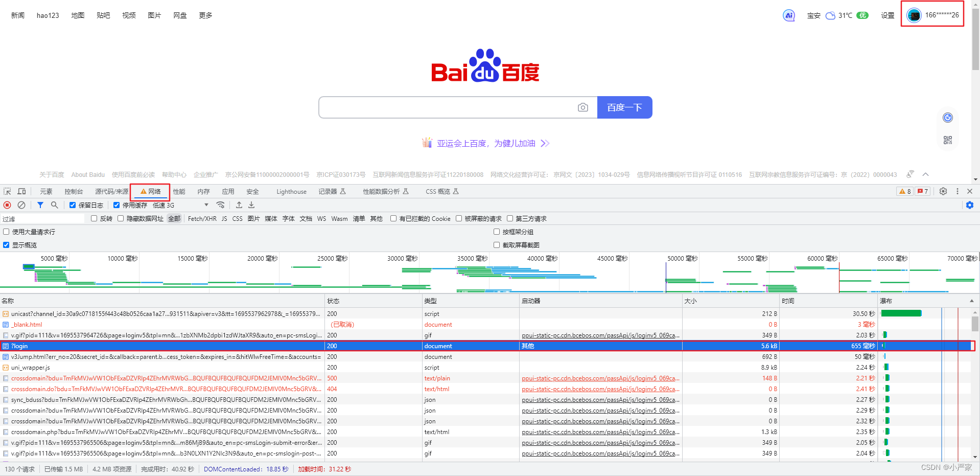Check 被屏蔽的请求 option
Image resolution: width=980 pixels, height=476 pixels.
coord(459,218)
